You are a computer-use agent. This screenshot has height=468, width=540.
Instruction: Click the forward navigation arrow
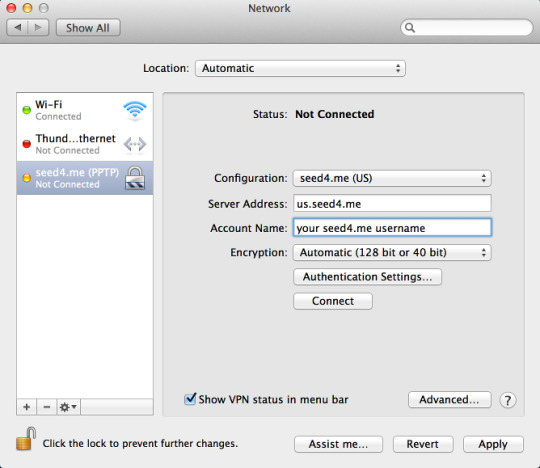point(38,27)
